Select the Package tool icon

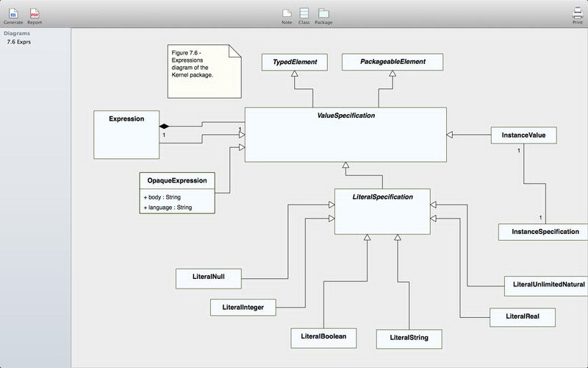click(323, 13)
